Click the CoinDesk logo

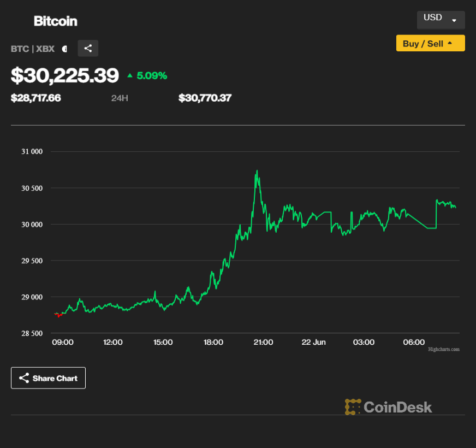tap(388, 407)
